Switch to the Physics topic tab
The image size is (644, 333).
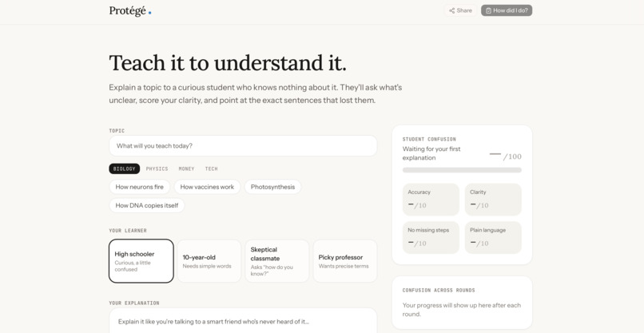click(157, 168)
